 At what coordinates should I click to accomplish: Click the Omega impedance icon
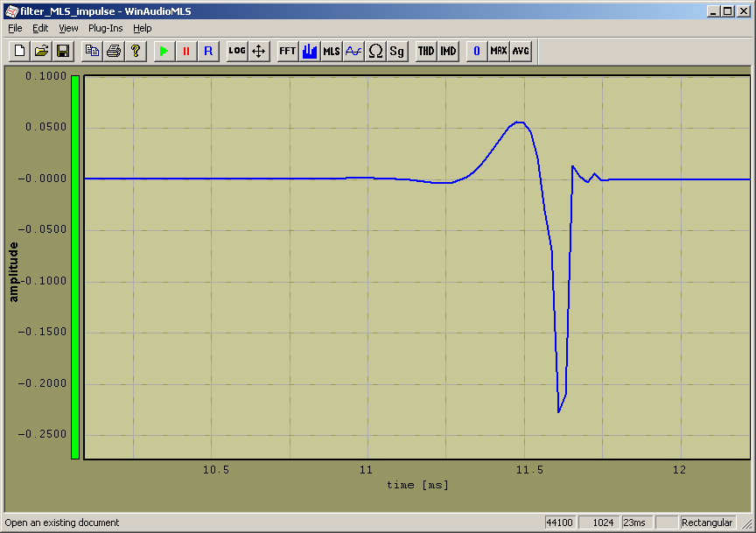coord(375,51)
